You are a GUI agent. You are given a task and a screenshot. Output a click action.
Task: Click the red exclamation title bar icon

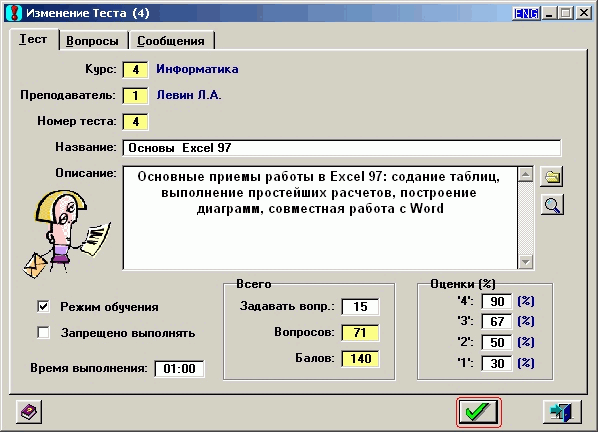(x=15, y=13)
